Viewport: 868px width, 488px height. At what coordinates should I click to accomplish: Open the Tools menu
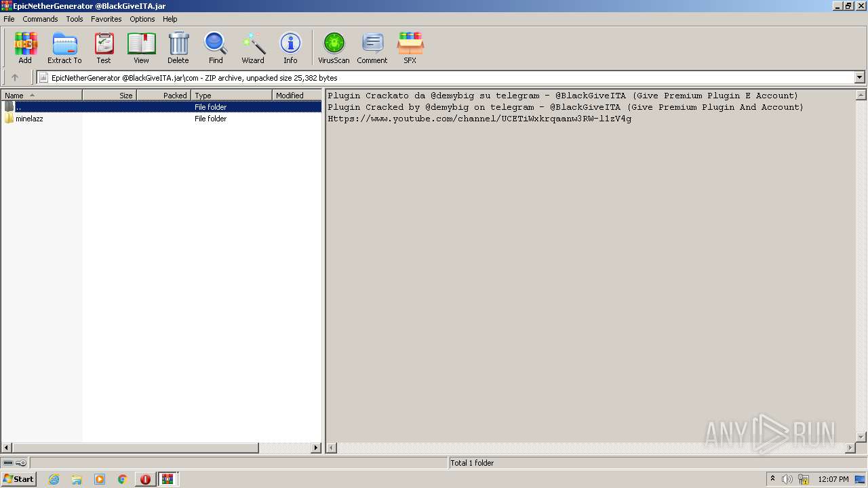(x=75, y=19)
